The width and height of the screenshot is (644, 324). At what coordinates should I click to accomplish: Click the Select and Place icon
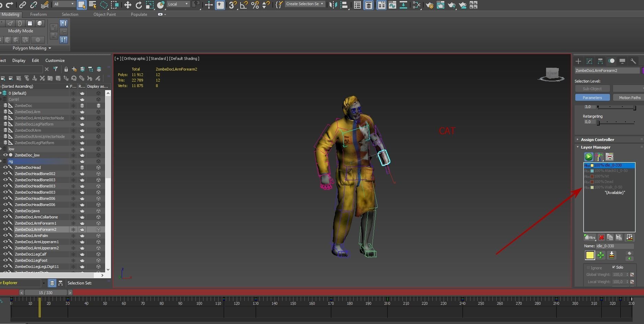click(161, 5)
